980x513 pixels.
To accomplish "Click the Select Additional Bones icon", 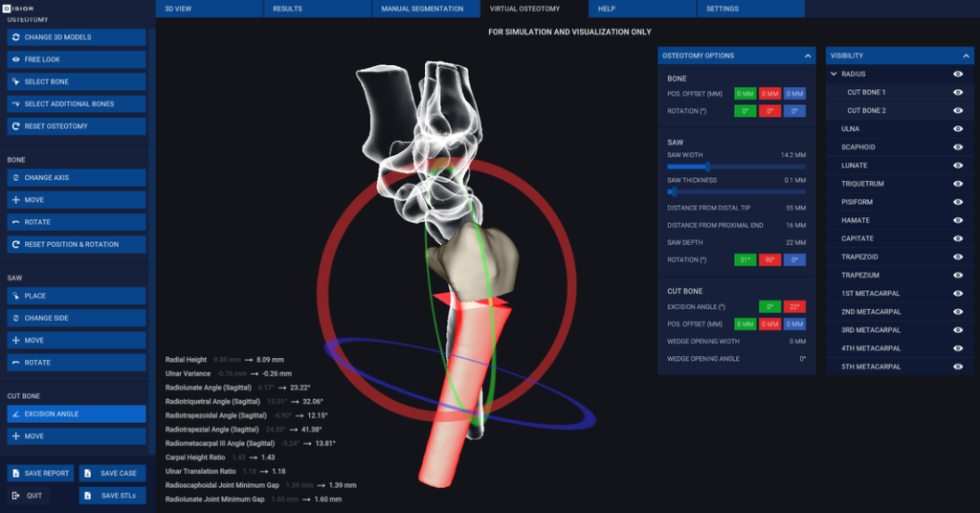I will pos(15,103).
